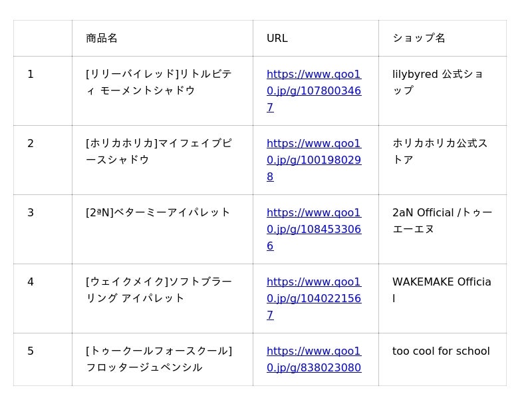Click the 2aN Official shop cell
The height and width of the screenshot is (406, 532).
[442, 230]
